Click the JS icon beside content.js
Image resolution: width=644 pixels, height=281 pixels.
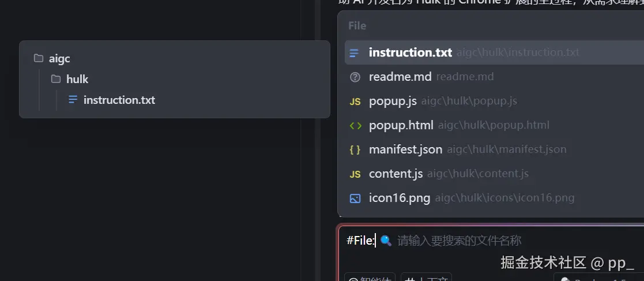point(355,174)
